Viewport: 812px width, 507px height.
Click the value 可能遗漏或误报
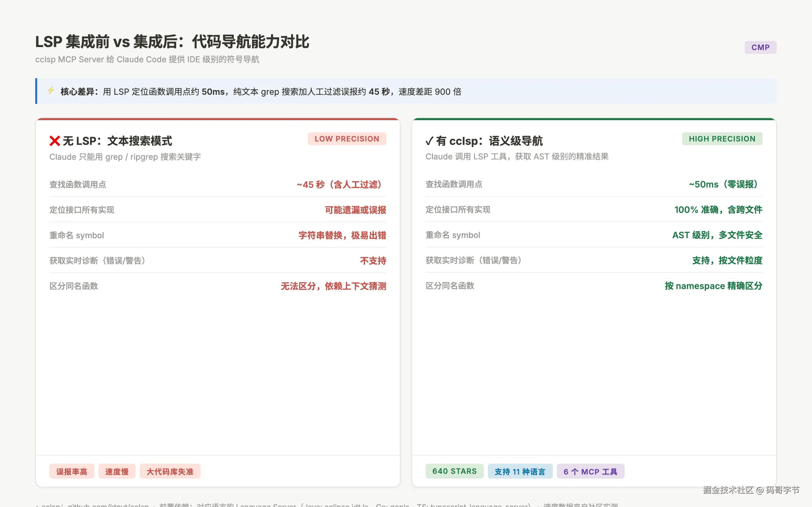pyautogui.click(x=356, y=210)
